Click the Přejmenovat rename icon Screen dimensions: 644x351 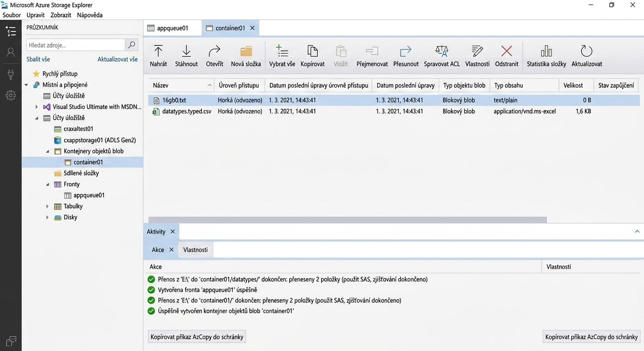click(x=372, y=51)
